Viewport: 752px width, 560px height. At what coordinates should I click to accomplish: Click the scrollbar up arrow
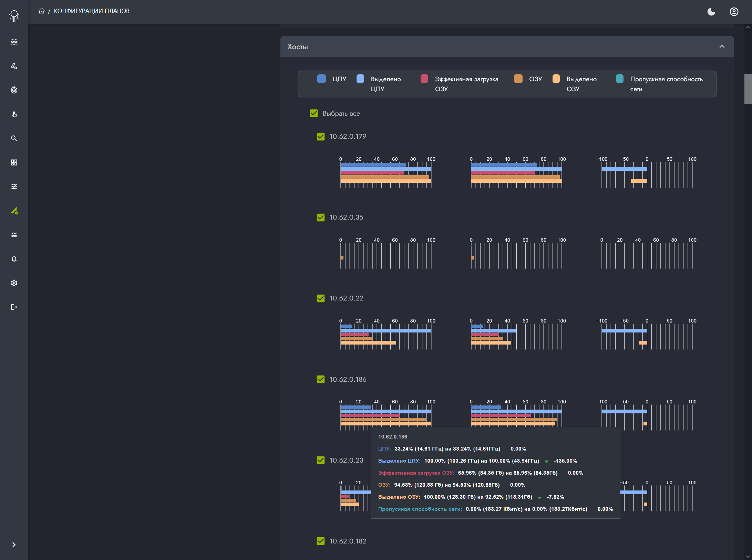pos(748,27)
